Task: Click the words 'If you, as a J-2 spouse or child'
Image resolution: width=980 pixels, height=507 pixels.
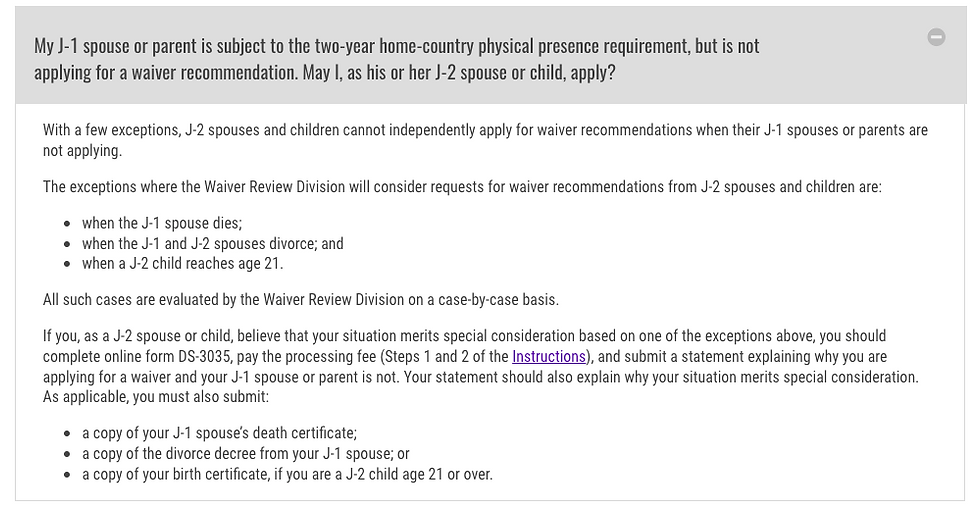Action: [138, 336]
